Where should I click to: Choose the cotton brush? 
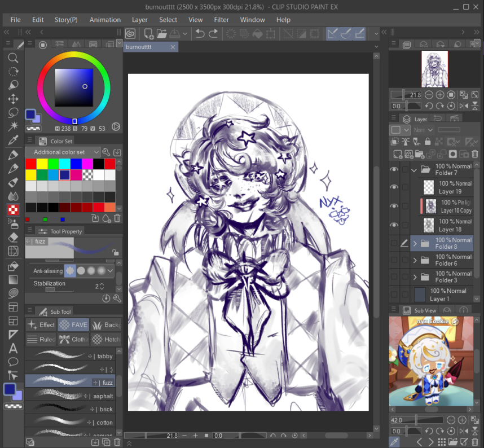pyautogui.click(x=70, y=423)
